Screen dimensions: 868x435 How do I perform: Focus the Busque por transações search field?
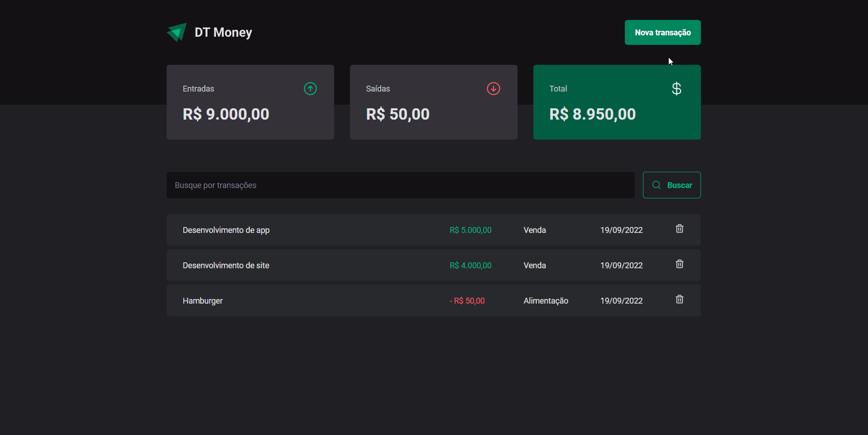tap(400, 185)
